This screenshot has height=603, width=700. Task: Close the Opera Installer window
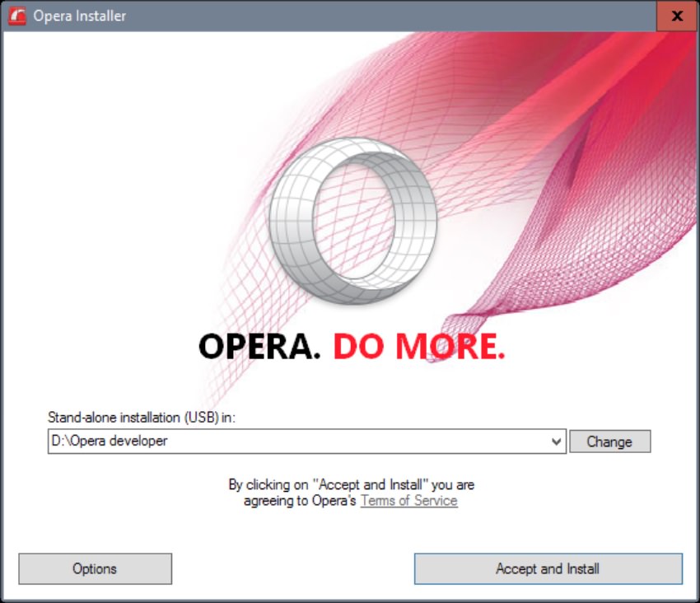click(x=677, y=16)
